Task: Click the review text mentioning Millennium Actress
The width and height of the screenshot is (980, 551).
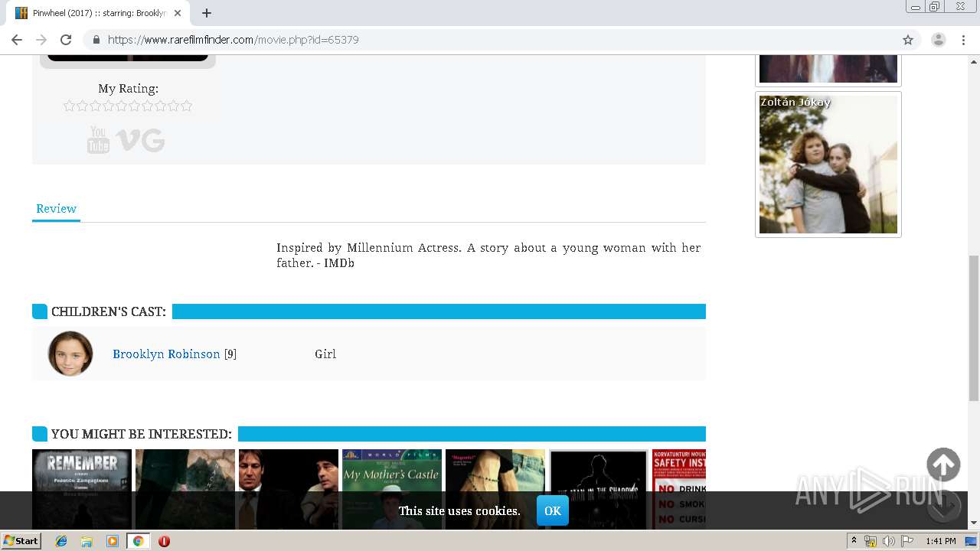Action: 488,256
